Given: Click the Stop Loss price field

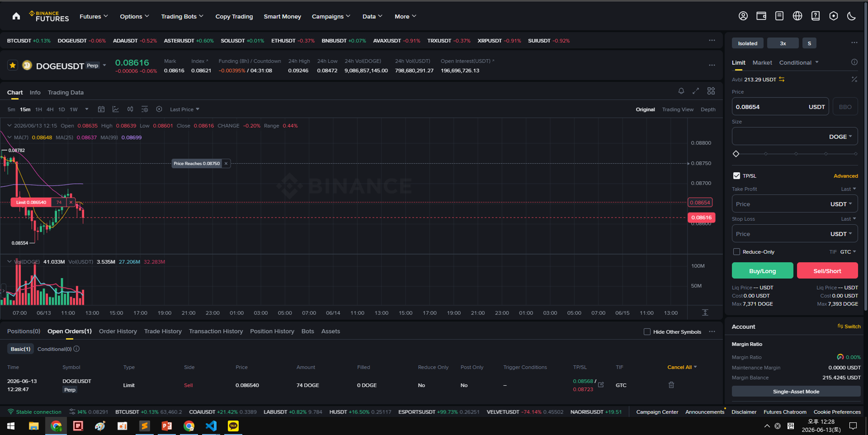Looking at the screenshot, I should coord(794,234).
